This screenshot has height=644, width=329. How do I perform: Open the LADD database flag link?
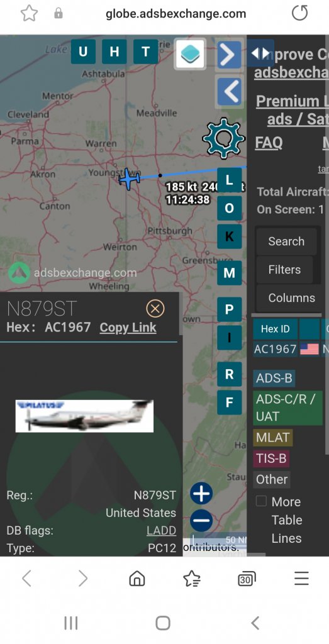coord(161,531)
